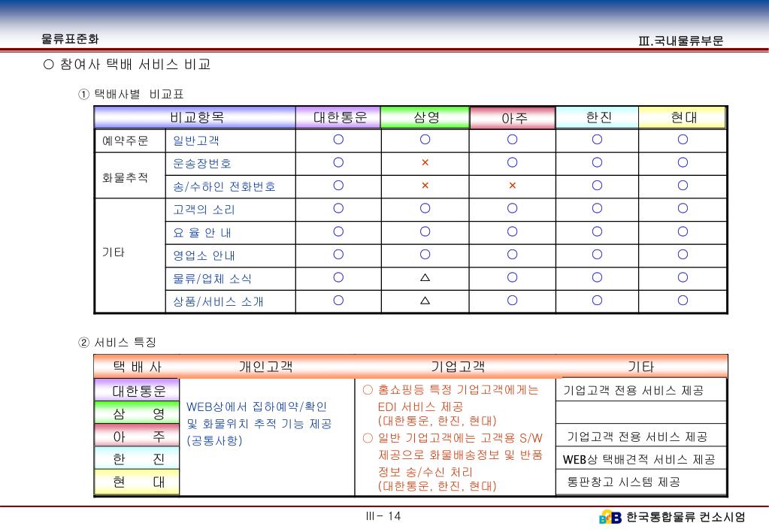Click the '운송장번호' row label
Viewport: 769px width, 532px height.
(x=201, y=163)
